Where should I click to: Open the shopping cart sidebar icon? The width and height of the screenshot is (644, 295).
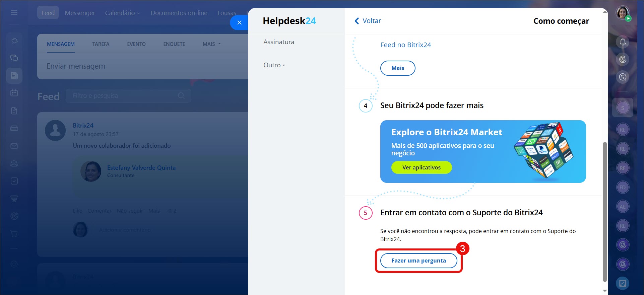point(14,234)
